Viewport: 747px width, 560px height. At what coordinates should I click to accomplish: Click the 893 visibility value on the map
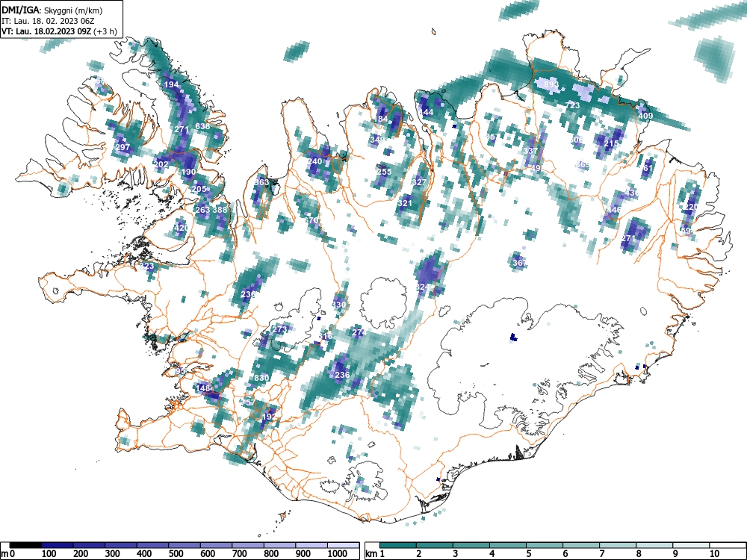pos(551,85)
